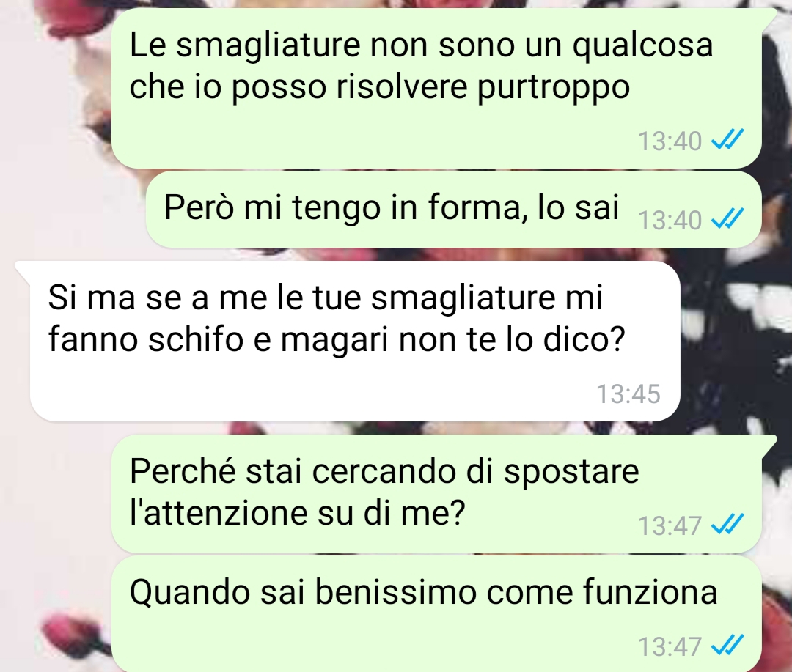792x672 pixels.
Task: Tap the tail of the white received bubble
Action: pyautogui.click(x=23, y=269)
